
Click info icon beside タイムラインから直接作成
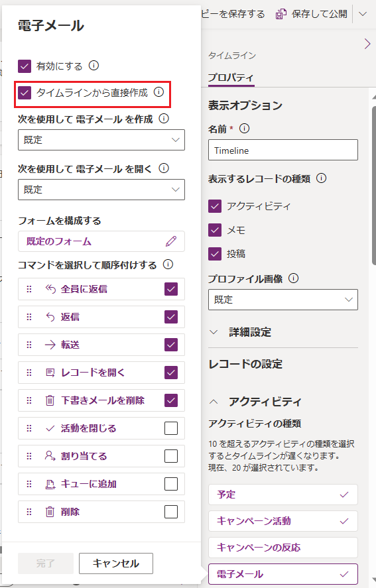click(159, 92)
